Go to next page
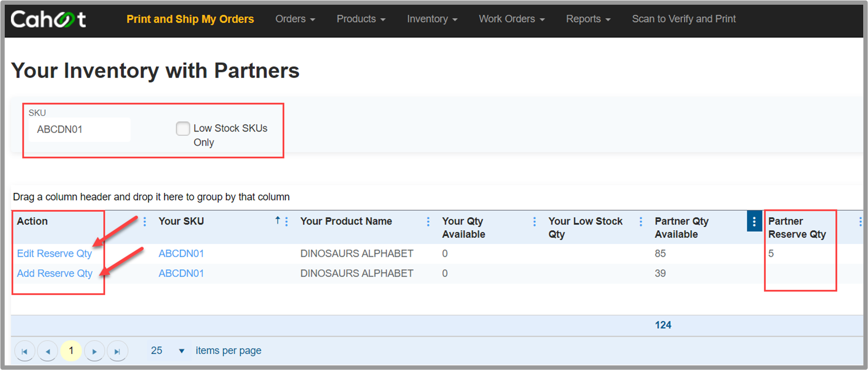The image size is (868, 370). 94,352
